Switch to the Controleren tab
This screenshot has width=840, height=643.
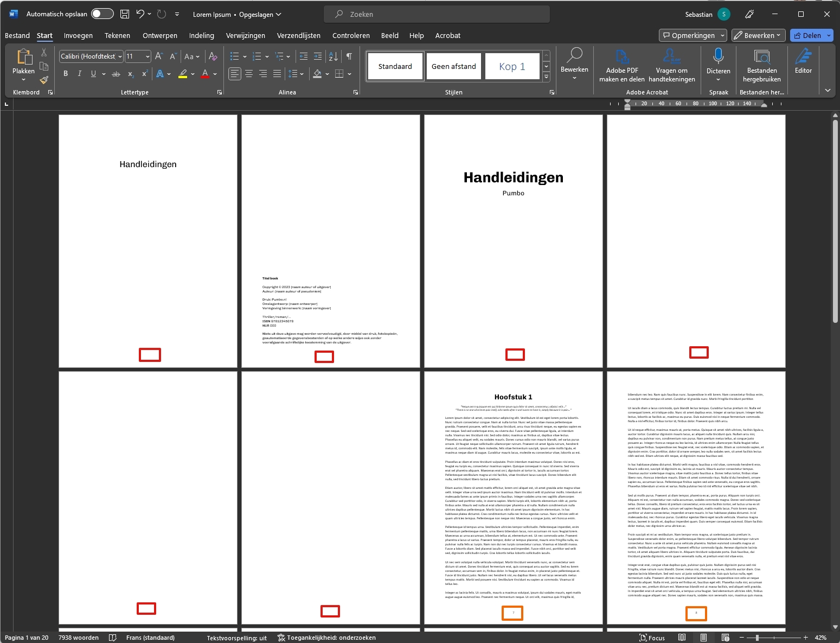pos(351,35)
